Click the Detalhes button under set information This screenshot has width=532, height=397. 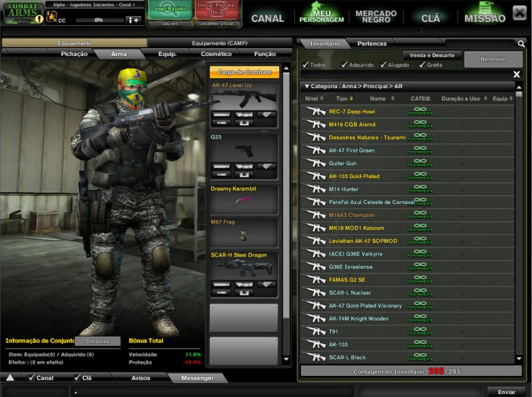click(x=98, y=342)
